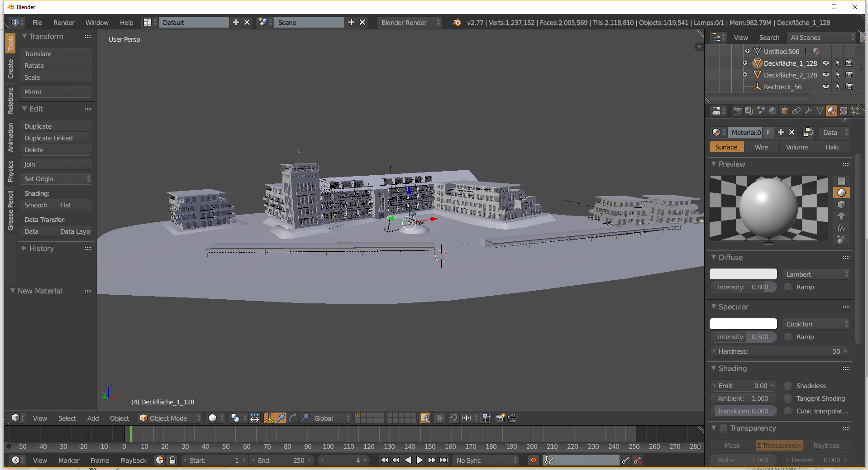Viewport: 868px width, 470px height.
Task: Open the Window menu
Action: click(97, 22)
